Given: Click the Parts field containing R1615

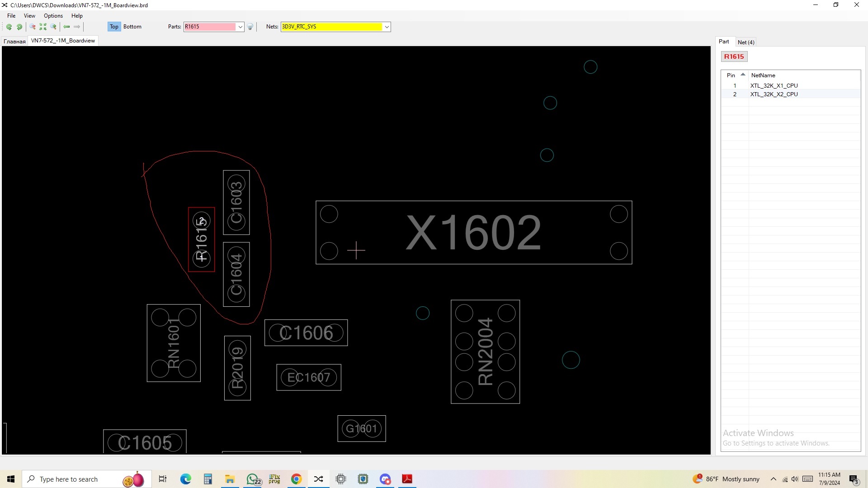Looking at the screenshot, I should [x=210, y=27].
